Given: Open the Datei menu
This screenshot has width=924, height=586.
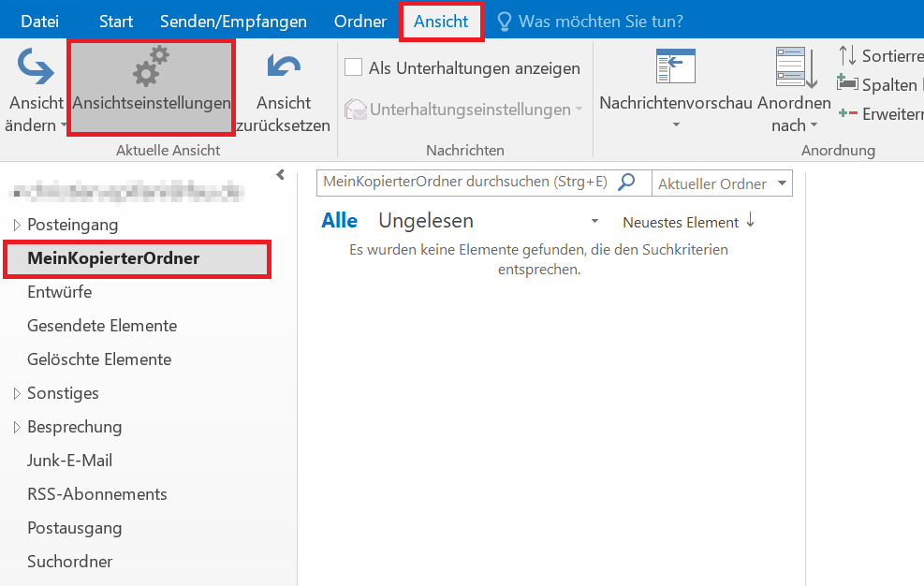Looking at the screenshot, I should coord(38,21).
